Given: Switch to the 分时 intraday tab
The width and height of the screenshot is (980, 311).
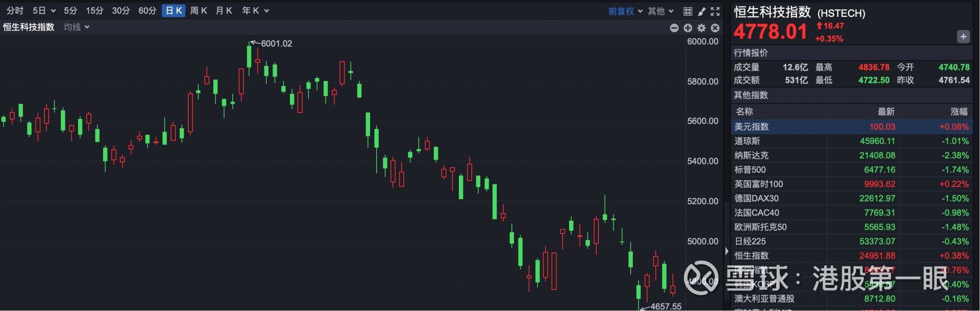Looking at the screenshot, I should (15, 11).
